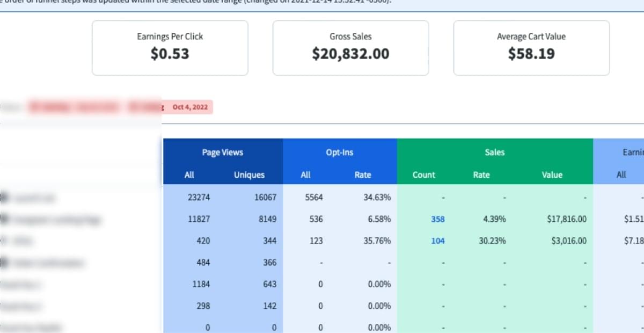Screen dimensions: 644x333
Task: Click the 420 page views cell
Action: click(203, 241)
